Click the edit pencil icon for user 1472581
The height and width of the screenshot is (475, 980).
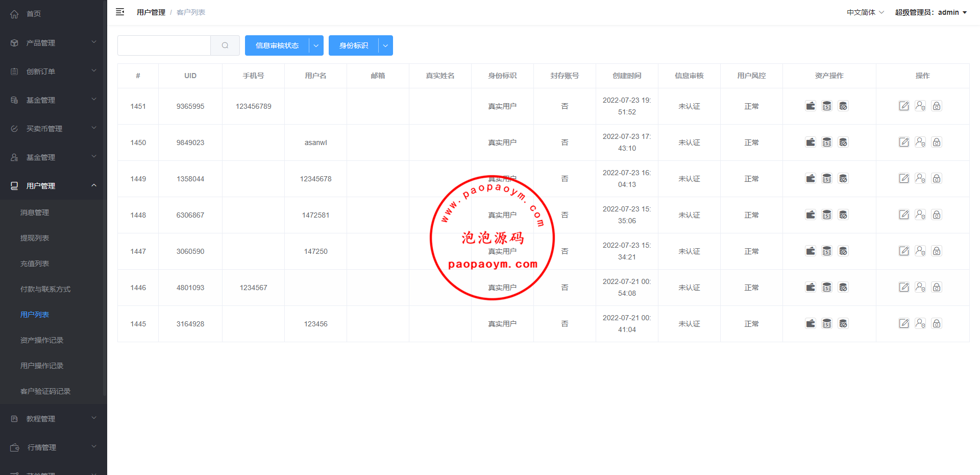tap(904, 215)
